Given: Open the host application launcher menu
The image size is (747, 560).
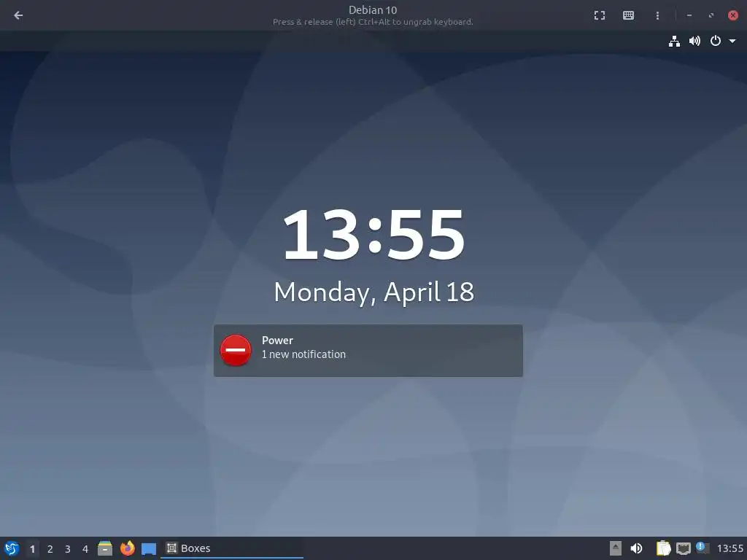Looking at the screenshot, I should [12, 548].
